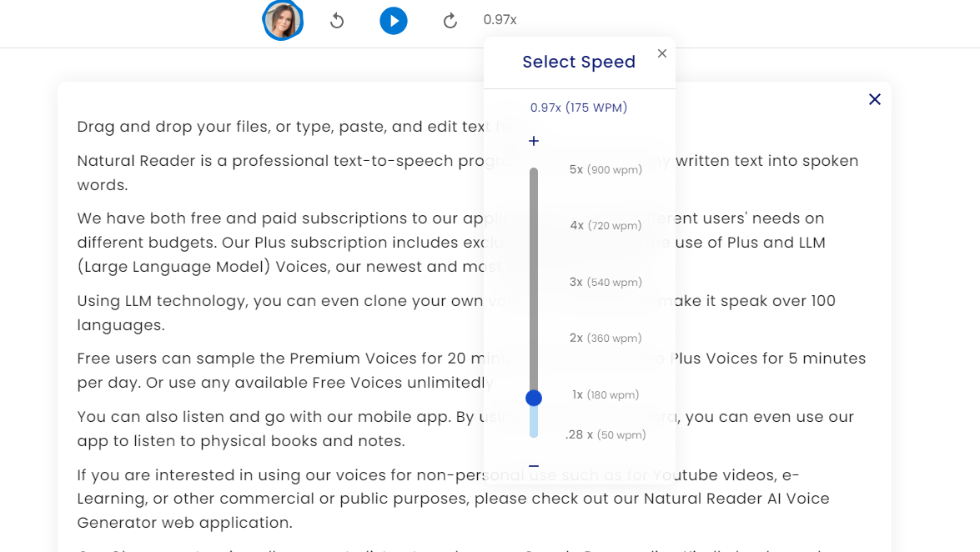Set speed to 2x (360 wpm)
Viewport: 980px width, 552px height.
(606, 339)
